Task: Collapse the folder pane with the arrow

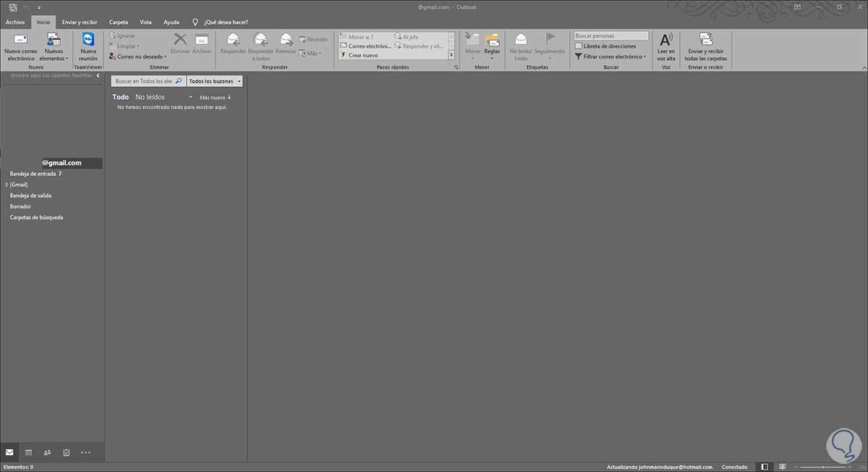Action: [x=98, y=75]
